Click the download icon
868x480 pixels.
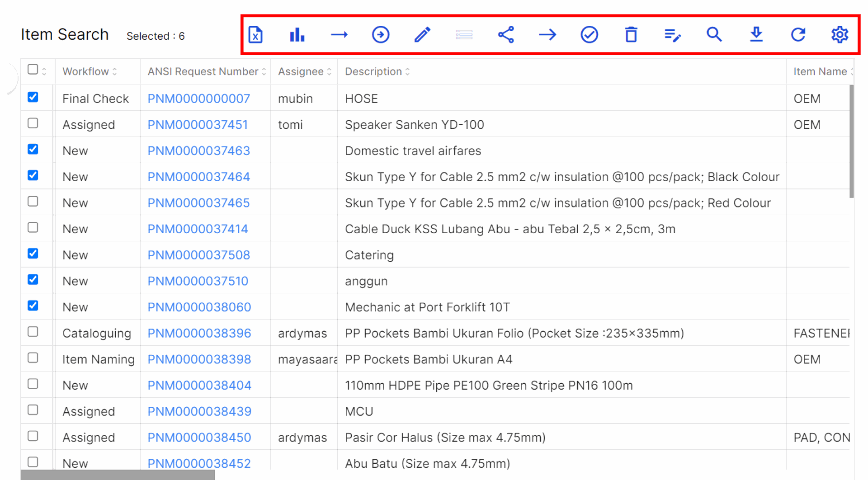[x=756, y=35]
